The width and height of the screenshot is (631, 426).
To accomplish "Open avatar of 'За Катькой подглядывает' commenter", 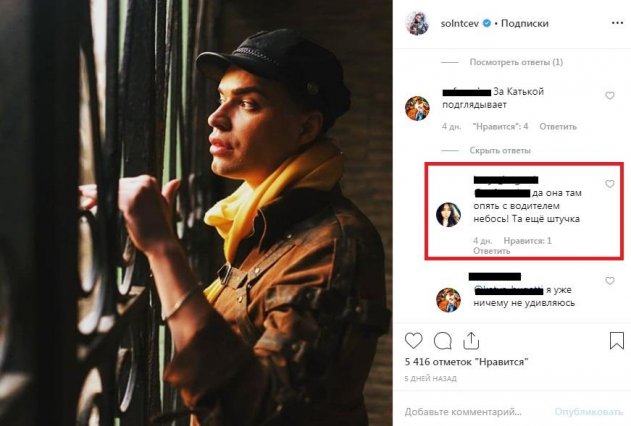I will click(x=417, y=108).
